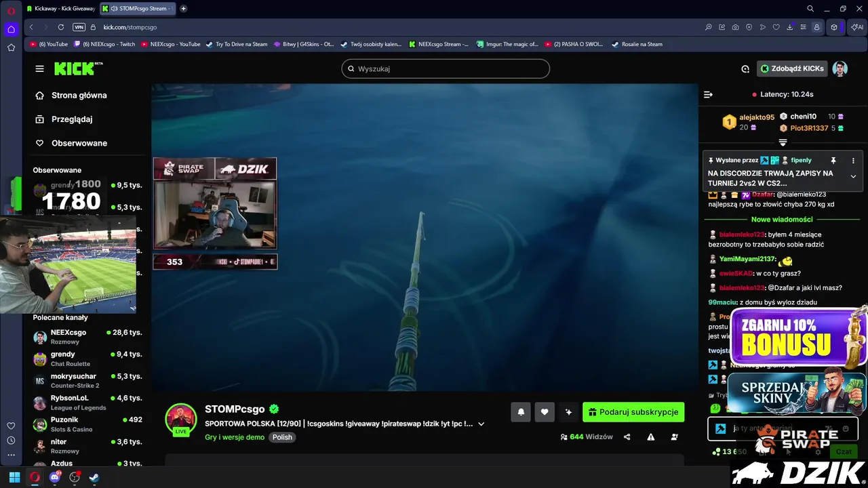Open the downloads icon
This screenshot has width=868, height=488.
[790, 27]
